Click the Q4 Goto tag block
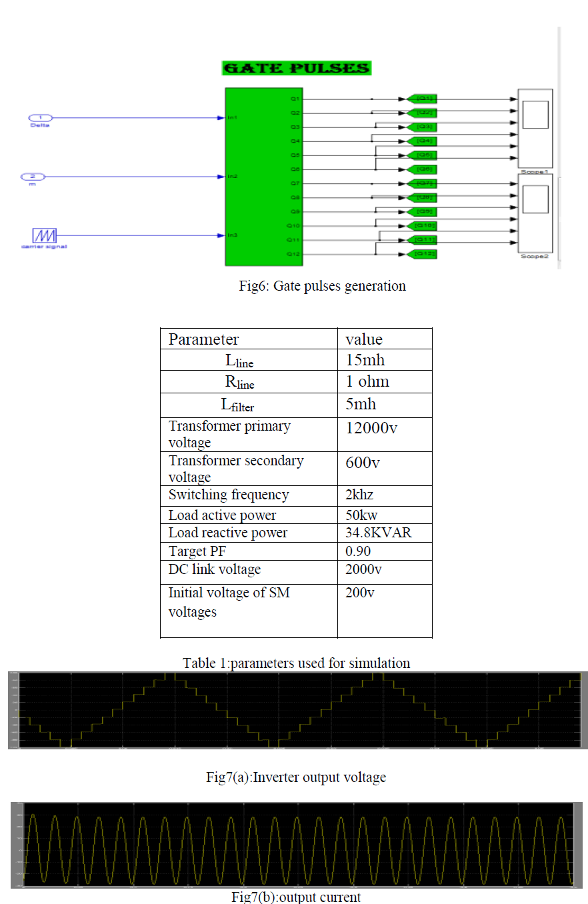588x904 pixels. click(421, 141)
